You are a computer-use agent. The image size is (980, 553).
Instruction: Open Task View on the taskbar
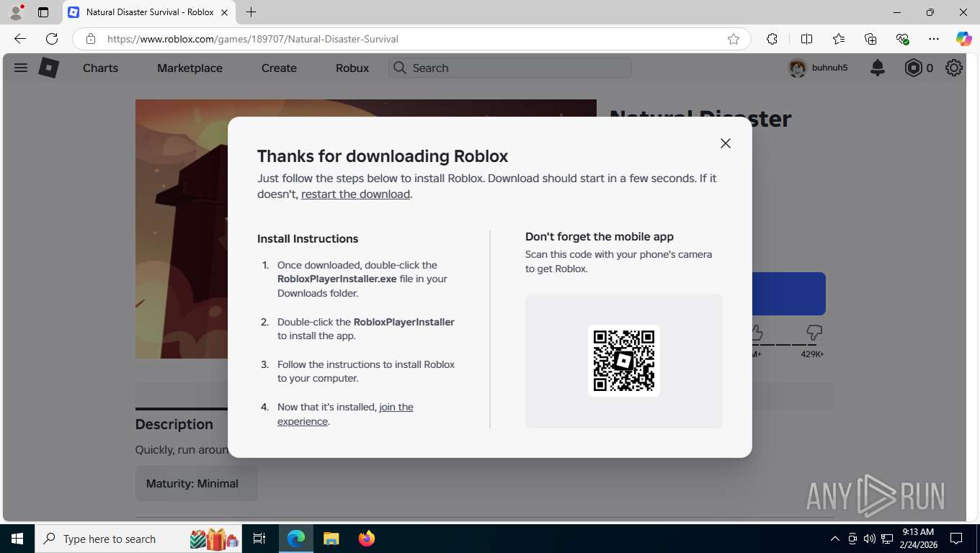click(259, 539)
